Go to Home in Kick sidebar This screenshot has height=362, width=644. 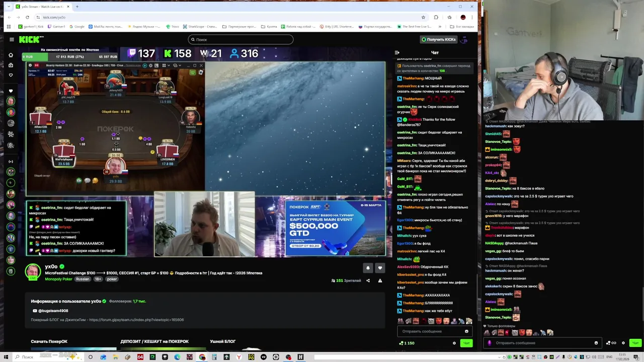(11, 55)
